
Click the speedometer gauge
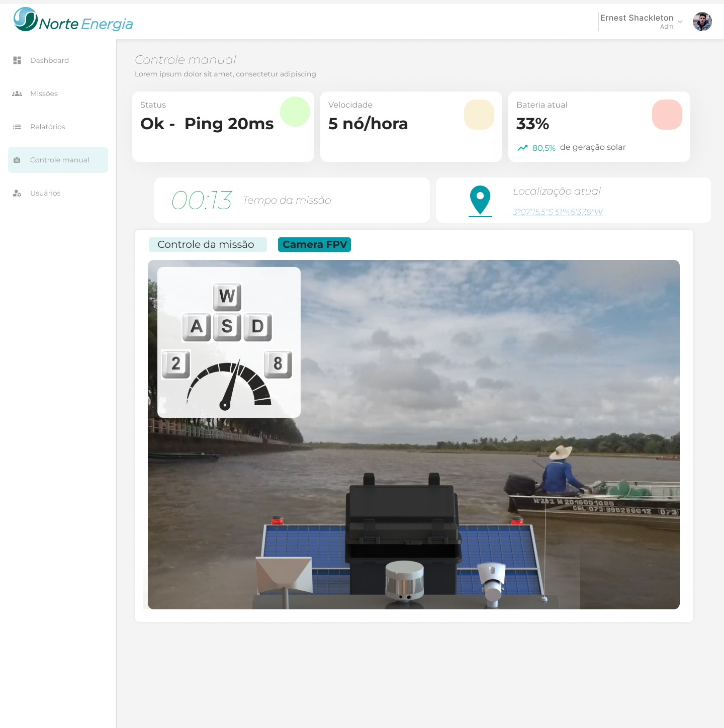229,385
